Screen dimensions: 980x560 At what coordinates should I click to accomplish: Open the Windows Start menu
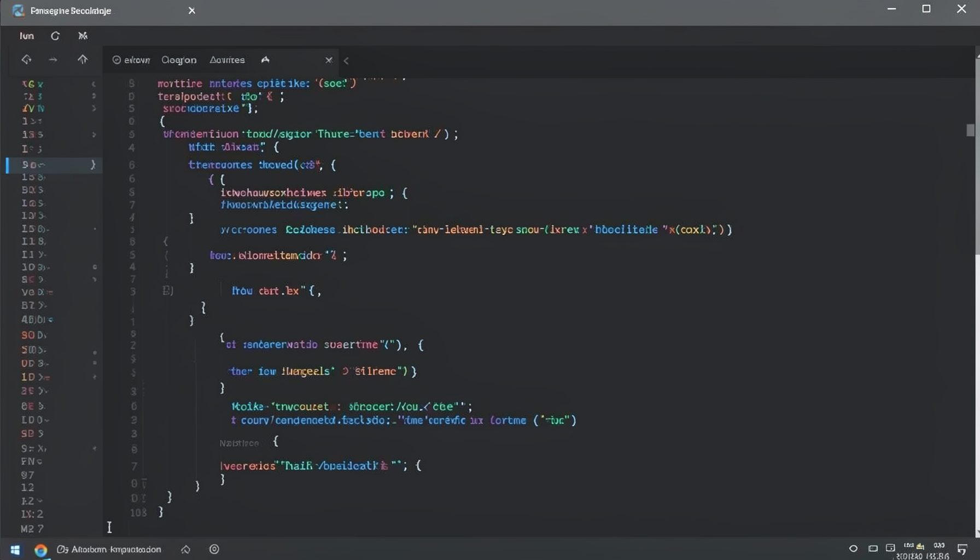[15, 550]
